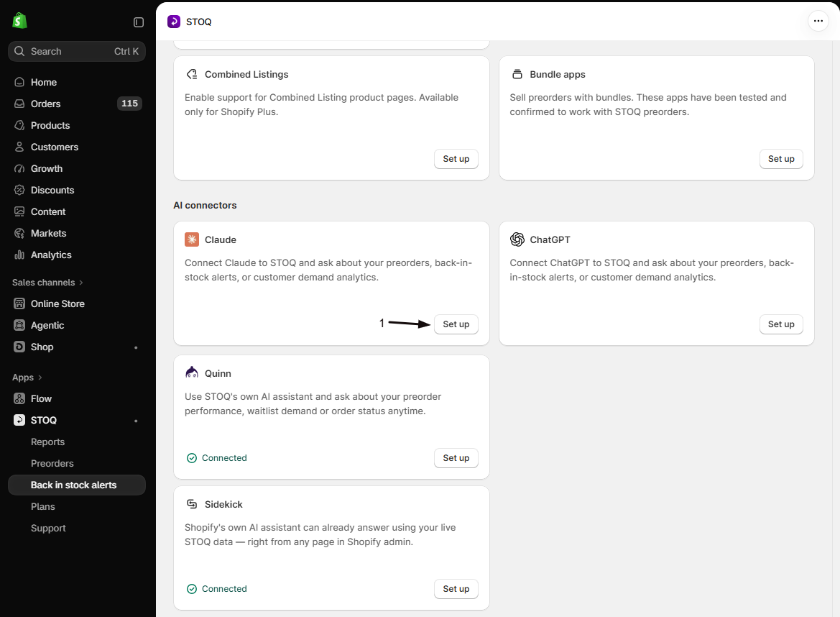Set up Combined Listings
840x617 pixels.
click(x=456, y=159)
